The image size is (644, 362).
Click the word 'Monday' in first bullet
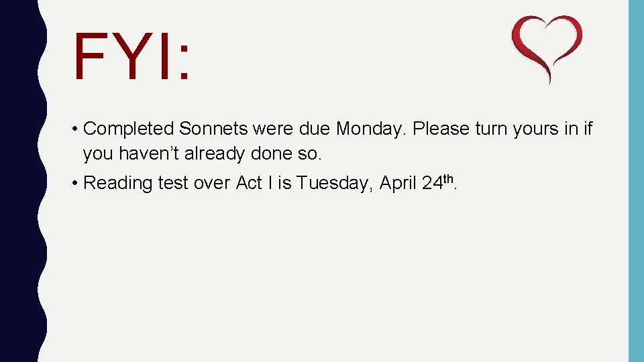369,129
